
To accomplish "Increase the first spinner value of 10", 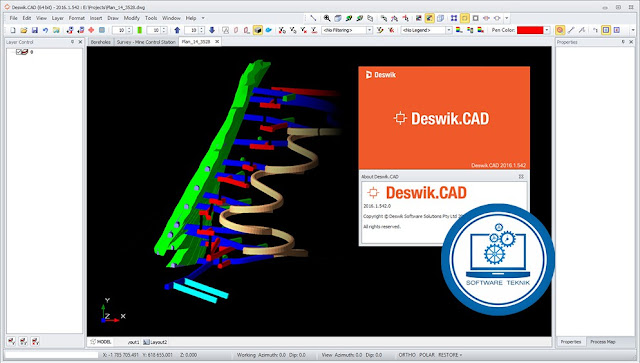I will click(x=129, y=29).
